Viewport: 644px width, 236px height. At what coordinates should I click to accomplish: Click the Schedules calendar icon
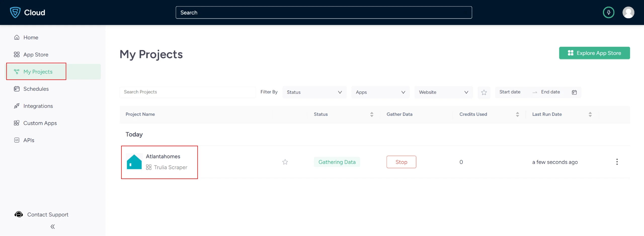tap(17, 89)
